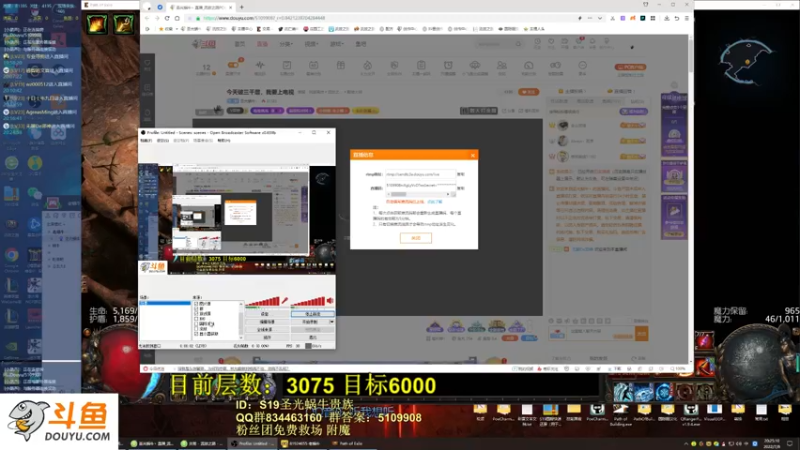The height and width of the screenshot is (450, 800).
Task: Reload the Douyu page in the browser
Action: click(167, 18)
